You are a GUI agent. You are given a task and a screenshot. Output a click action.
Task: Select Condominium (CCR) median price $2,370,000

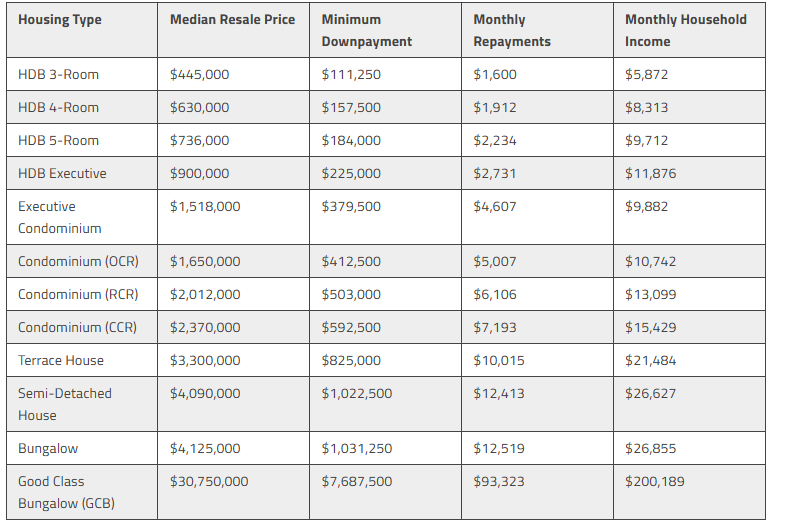tap(205, 328)
